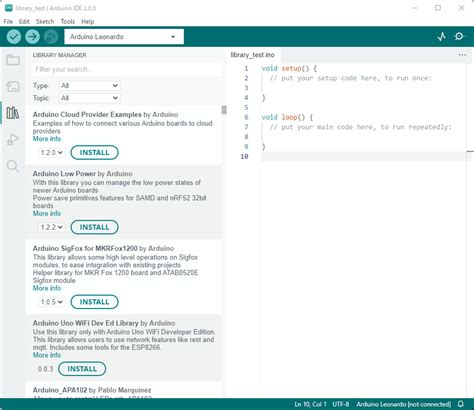Click the 0.0.3 version label
This screenshot has width=474, height=410.
[x=45, y=369]
